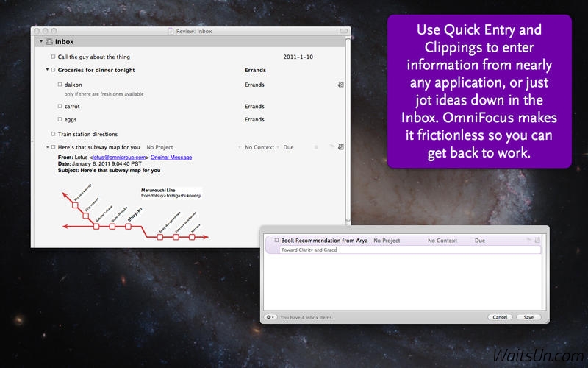Check off 'Train station directions'

pos(53,134)
